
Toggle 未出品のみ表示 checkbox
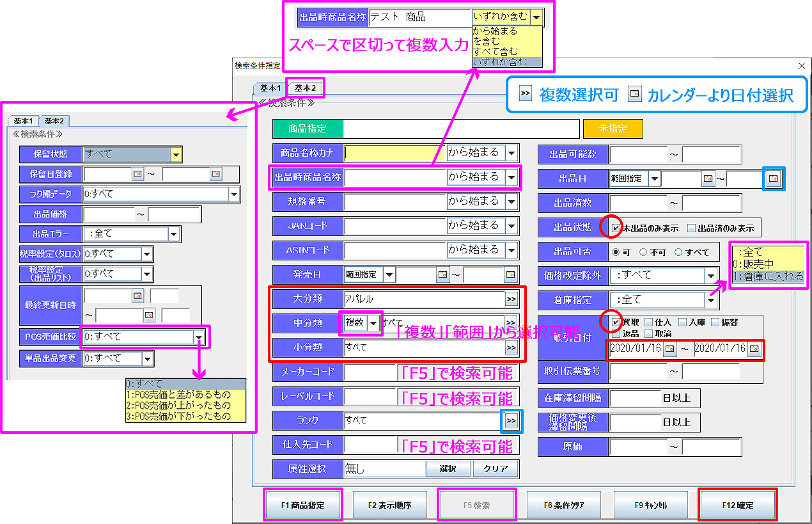(615, 228)
